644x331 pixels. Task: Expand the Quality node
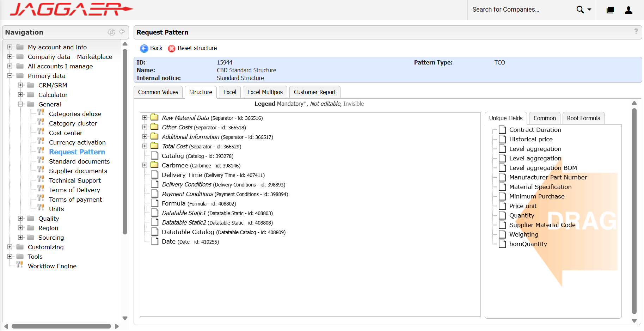click(x=20, y=218)
